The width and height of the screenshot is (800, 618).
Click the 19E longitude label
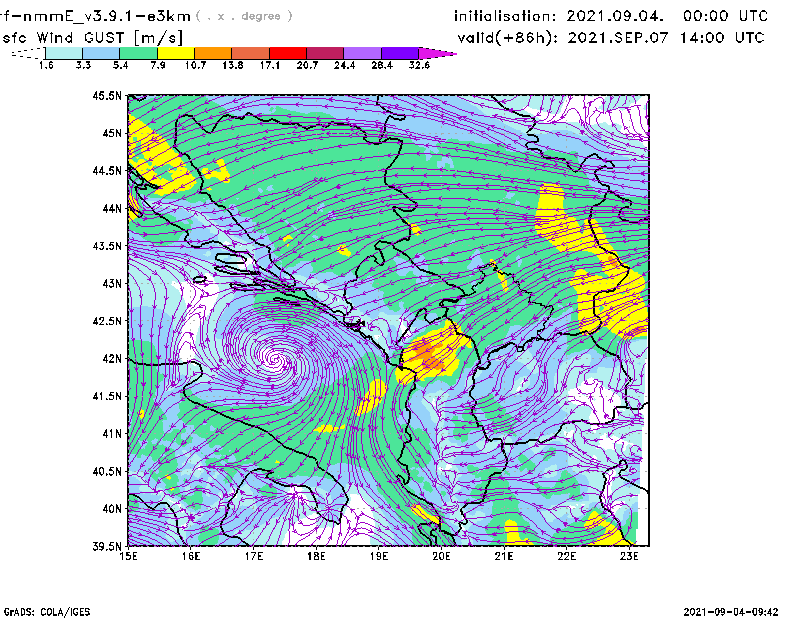pos(379,557)
